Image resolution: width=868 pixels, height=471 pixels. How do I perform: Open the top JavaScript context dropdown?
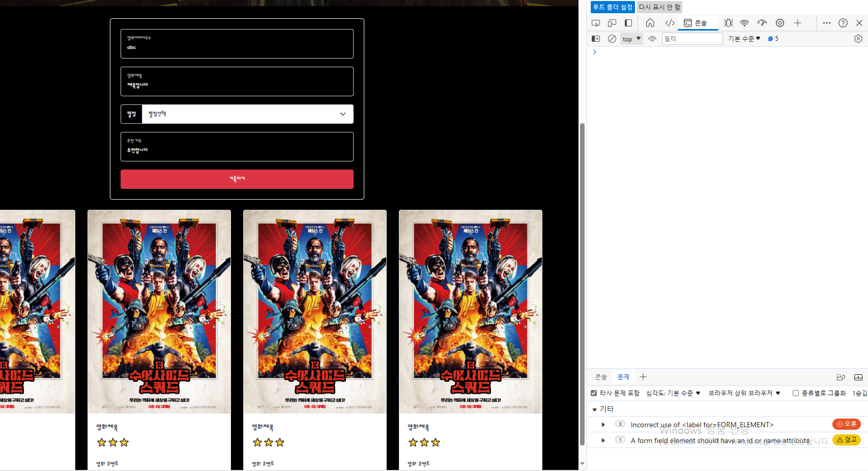(631, 39)
